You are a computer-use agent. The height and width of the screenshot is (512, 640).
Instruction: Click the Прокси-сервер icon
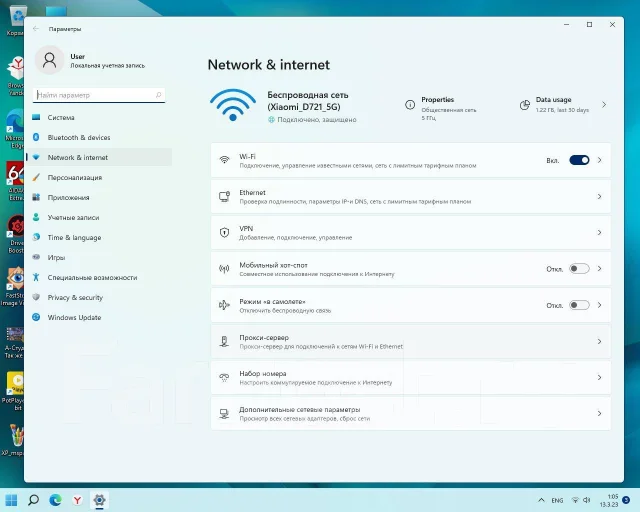224,341
